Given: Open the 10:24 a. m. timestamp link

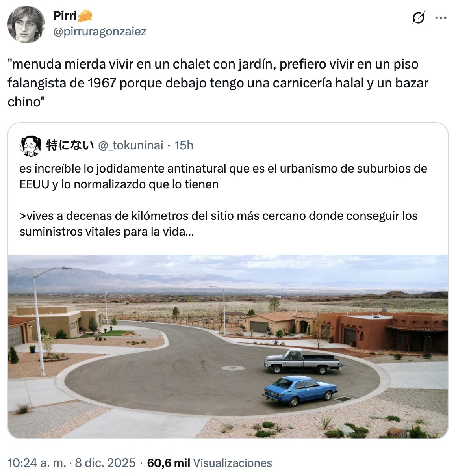Looking at the screenshot, I should point(37,463).
